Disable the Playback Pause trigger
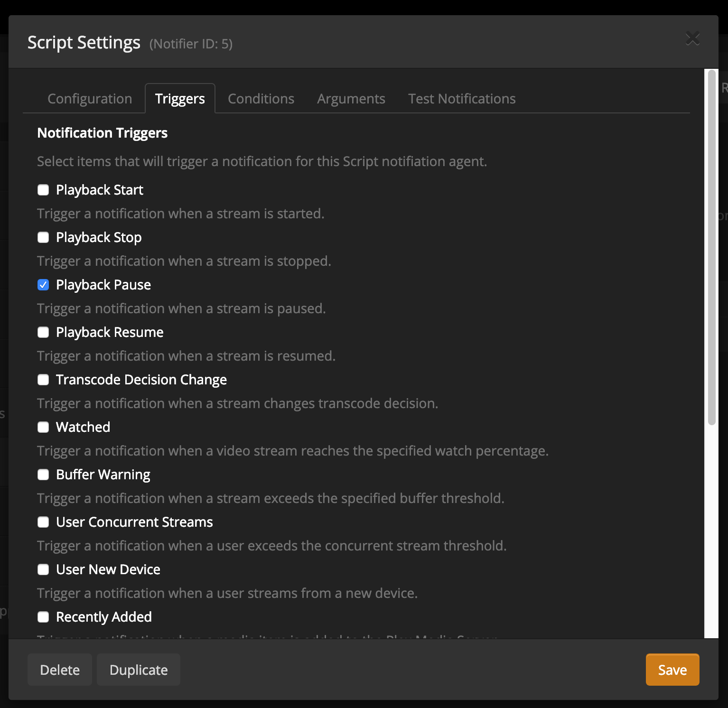 tap(43, 285)
